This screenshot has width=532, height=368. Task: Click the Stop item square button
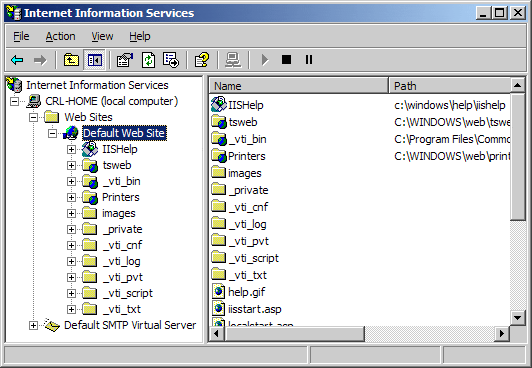click(286, 60)
